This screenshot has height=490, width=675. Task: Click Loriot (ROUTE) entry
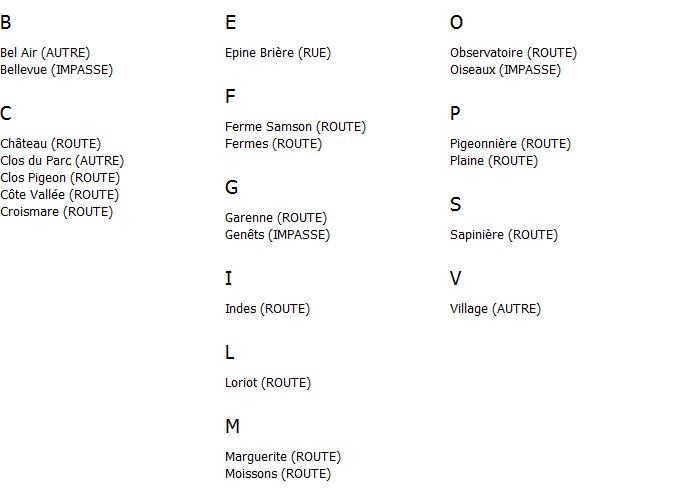(268, 383)
